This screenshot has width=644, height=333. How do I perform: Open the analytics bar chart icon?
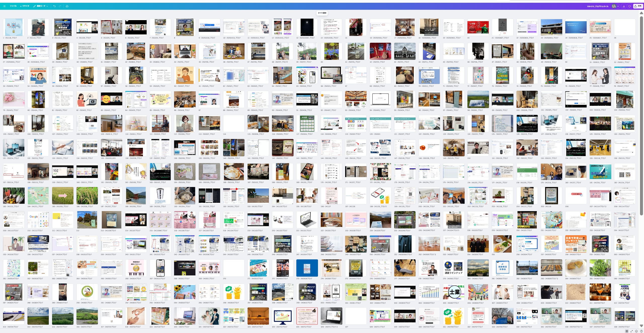pos(624,6)
